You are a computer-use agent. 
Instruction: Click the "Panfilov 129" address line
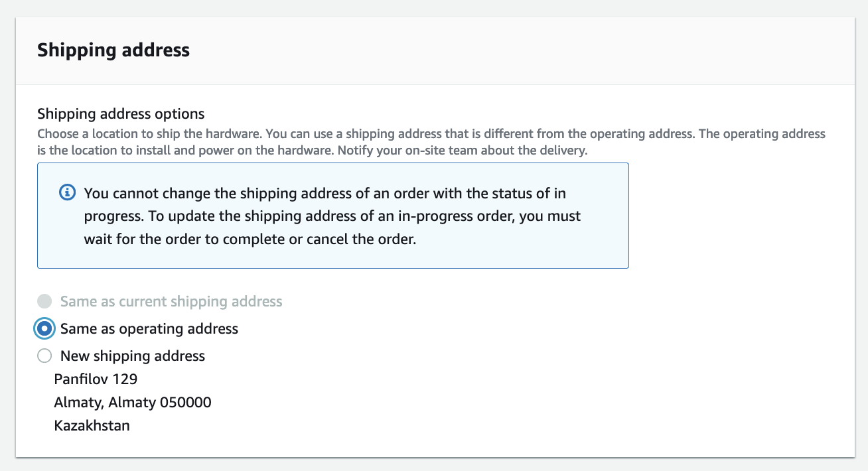[96, 379]
